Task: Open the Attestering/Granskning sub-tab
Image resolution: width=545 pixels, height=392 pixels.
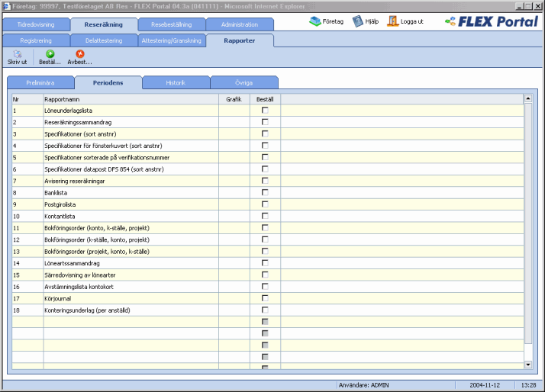Action: point(171,40)
